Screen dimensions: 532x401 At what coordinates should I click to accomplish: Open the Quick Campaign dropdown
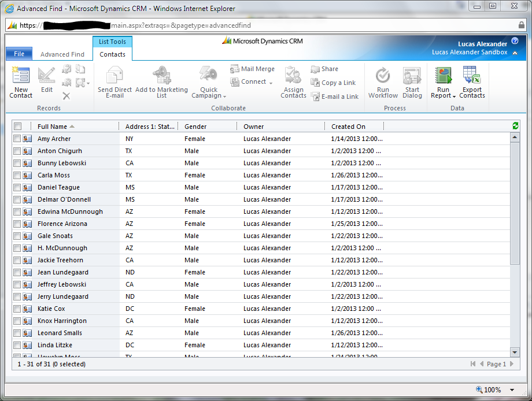click(x=224, y=96)
